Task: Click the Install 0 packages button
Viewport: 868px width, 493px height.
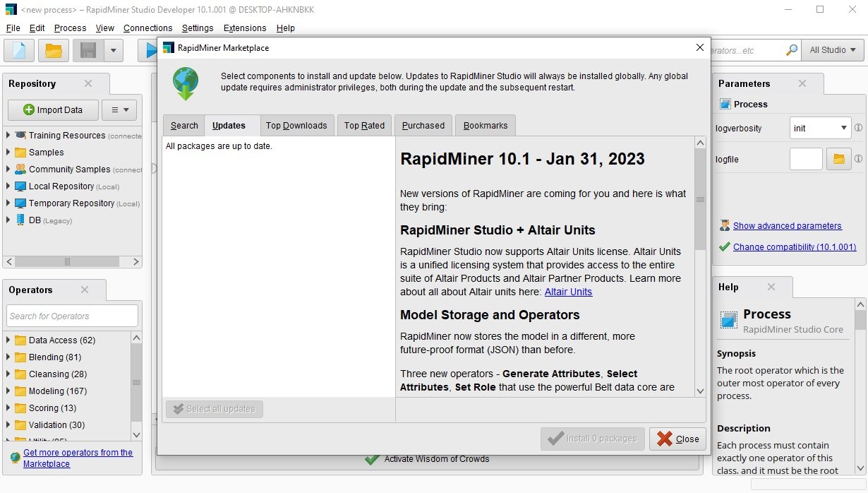Action: [593, 439]
